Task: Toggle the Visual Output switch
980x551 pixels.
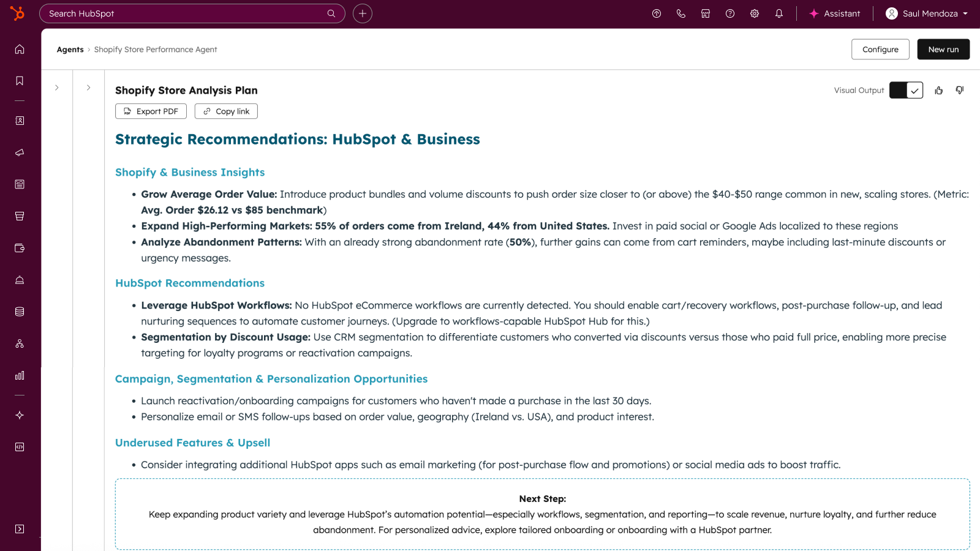Action: click(x=906, y=90)
